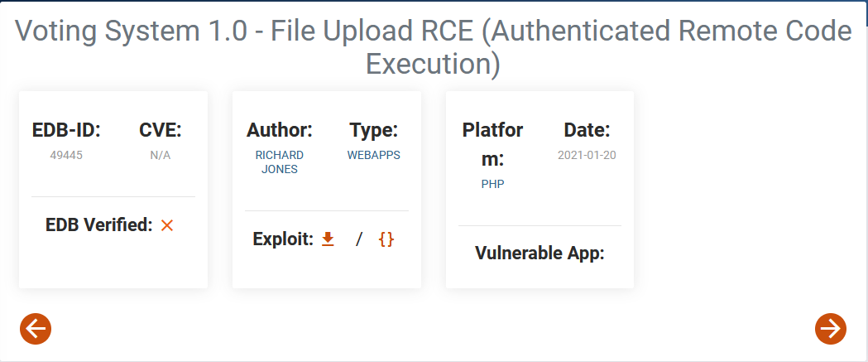Click the Voting System 1.0 exploit title

point(433,47)
